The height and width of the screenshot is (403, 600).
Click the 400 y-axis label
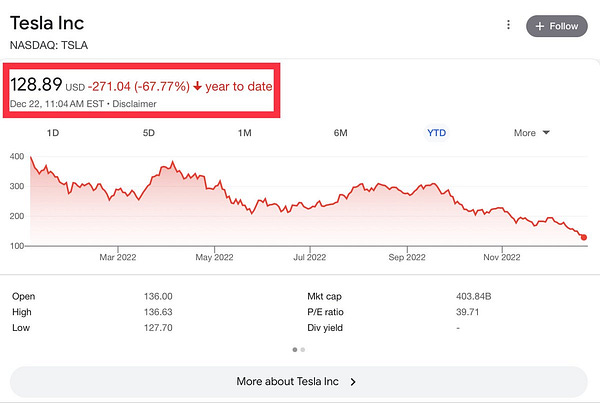click(x=17, y=156)
